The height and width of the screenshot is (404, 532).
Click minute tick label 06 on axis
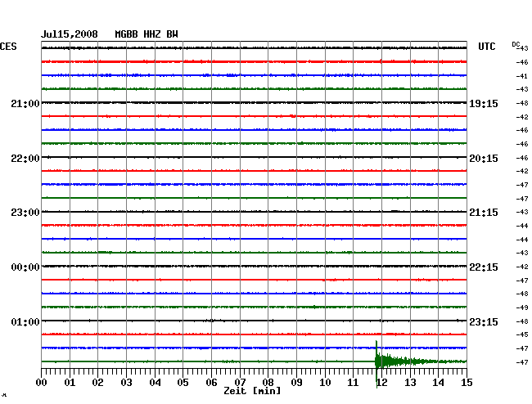(x=211, y=382)
